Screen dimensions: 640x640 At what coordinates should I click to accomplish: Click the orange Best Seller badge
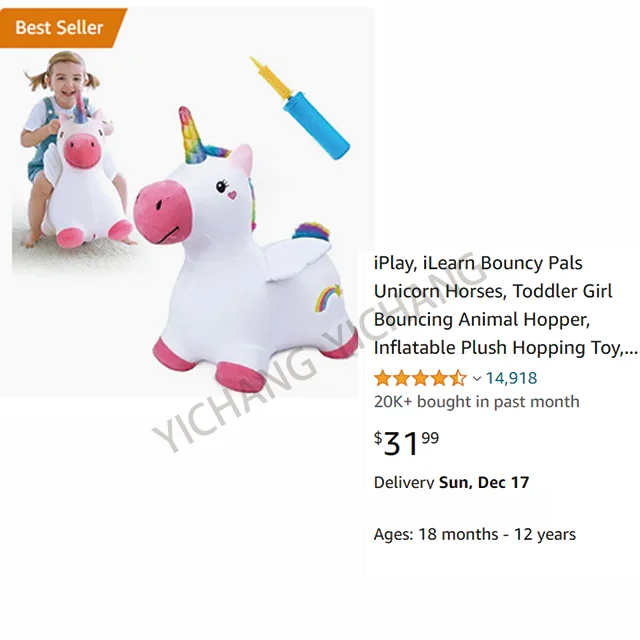(x=61, y=28)
